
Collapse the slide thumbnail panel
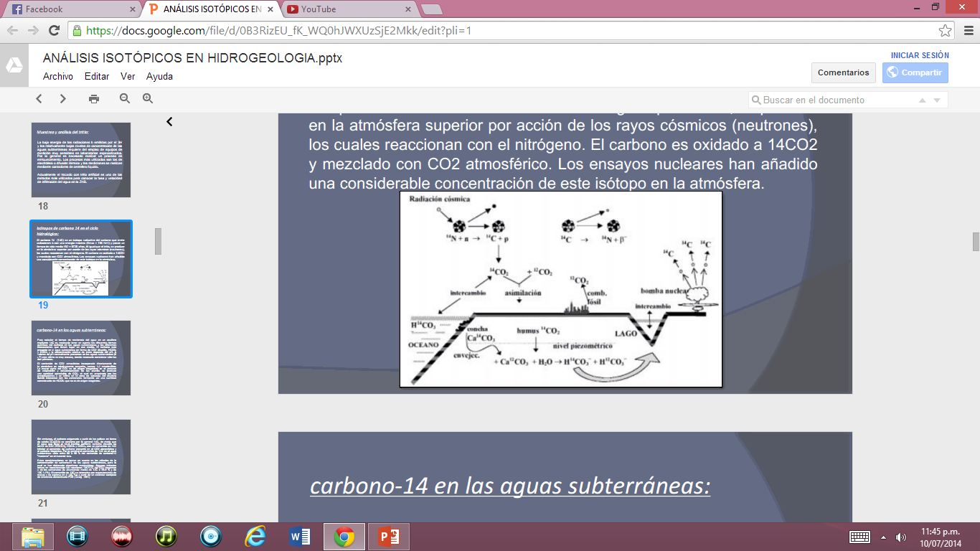pos(169,122)
